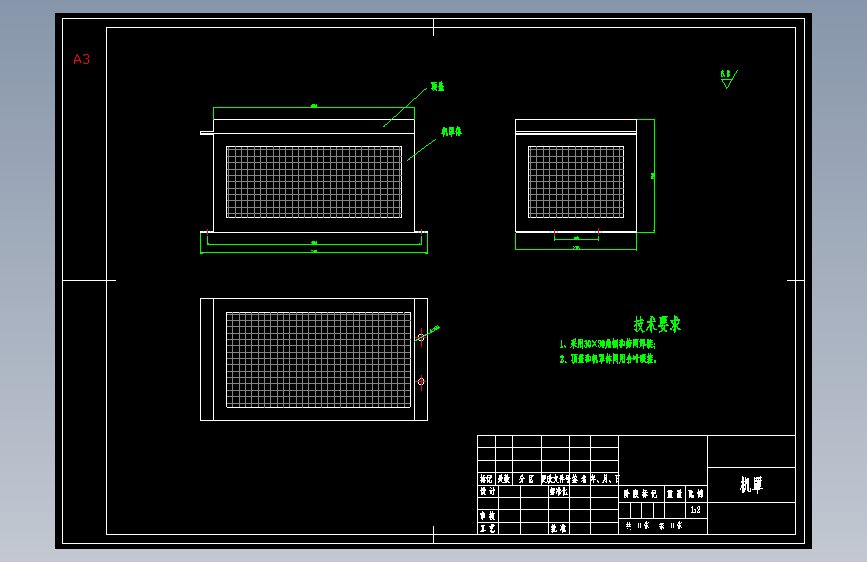Click the vertical height dimension of the side view

(653, 176)
